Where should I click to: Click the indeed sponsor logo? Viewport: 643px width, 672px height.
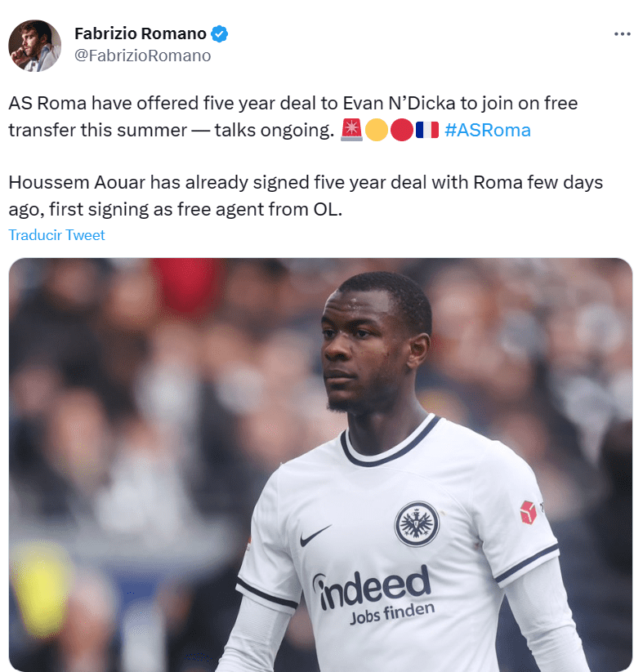[373, 586]
